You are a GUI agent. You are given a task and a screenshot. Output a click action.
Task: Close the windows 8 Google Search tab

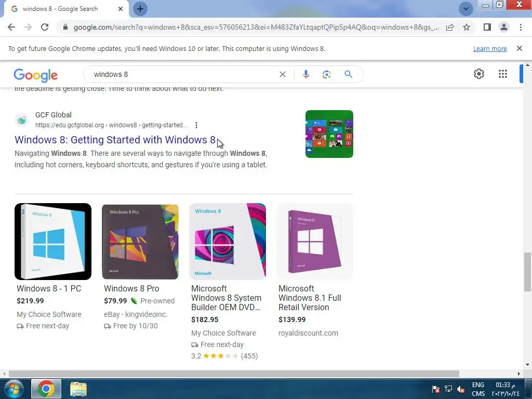coord(121,9)
